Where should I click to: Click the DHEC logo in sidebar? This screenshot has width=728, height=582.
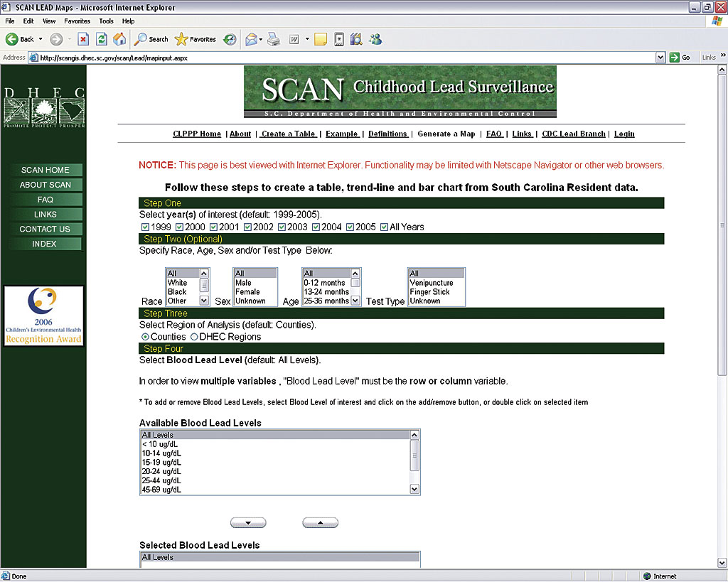(44, 108)
